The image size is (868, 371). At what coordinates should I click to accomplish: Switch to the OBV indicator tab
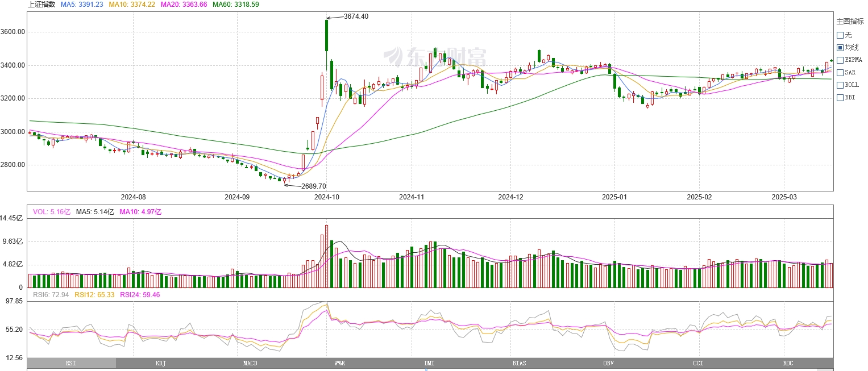point(609,363)
